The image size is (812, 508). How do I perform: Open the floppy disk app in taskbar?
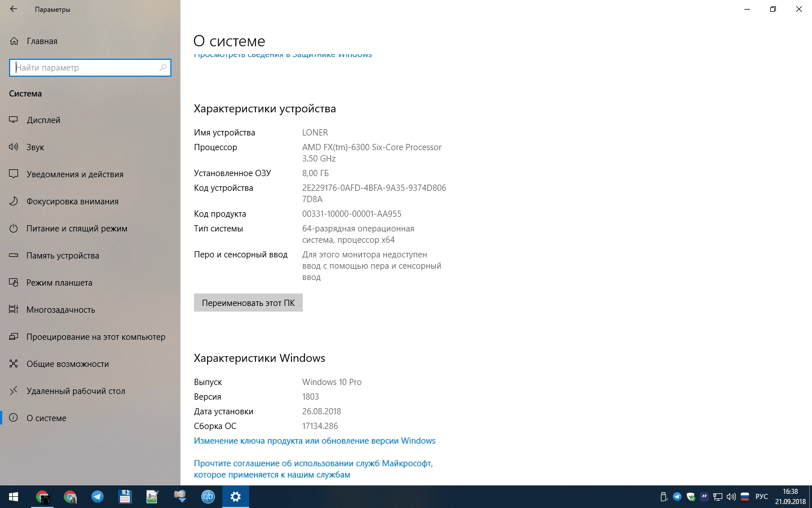125,497
